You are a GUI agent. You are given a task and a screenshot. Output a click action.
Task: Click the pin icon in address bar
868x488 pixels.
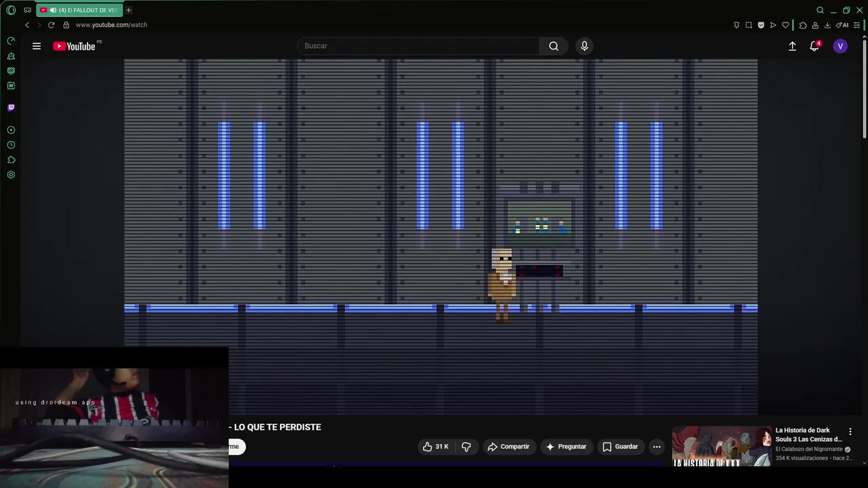(736, 25)
